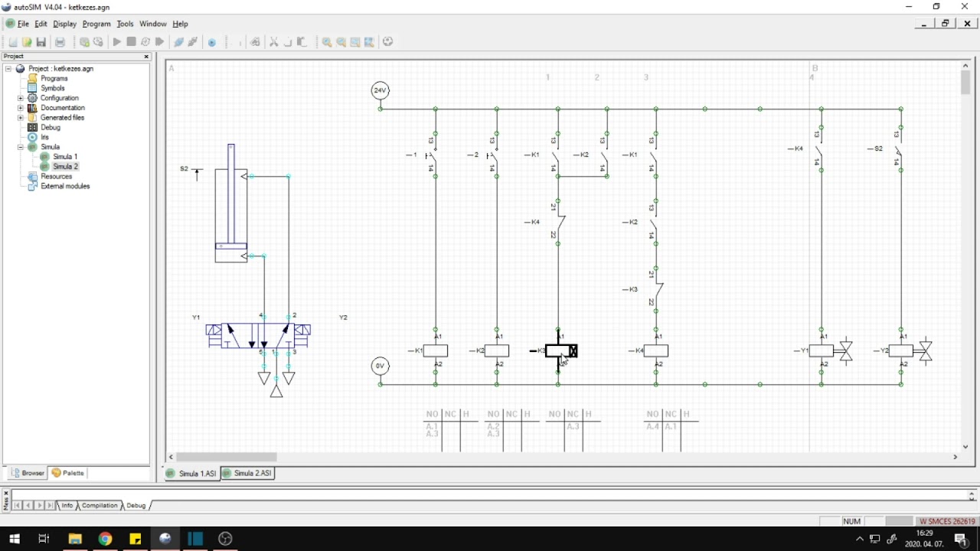Image resolution: width=980 pixels, height=551 pixels.
Task: Switch to the Simula 2.ASI tab
Action: 247,474
